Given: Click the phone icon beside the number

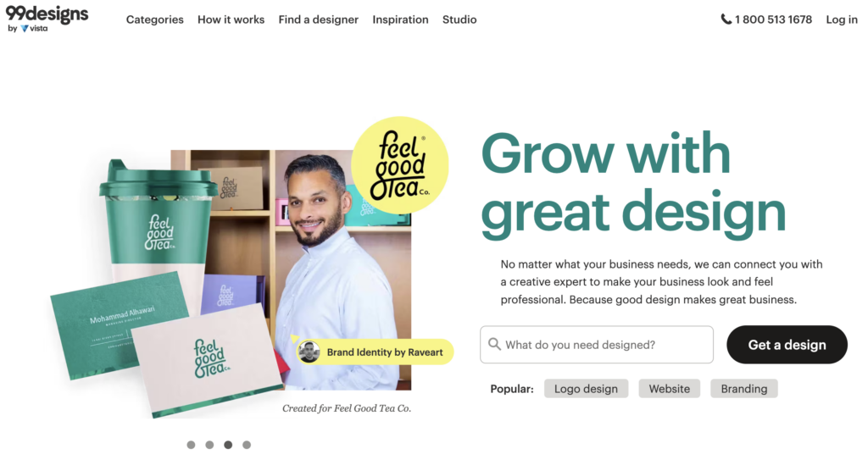Looking at the screenshot, I should pyautogui.click(x=726, y=19).
